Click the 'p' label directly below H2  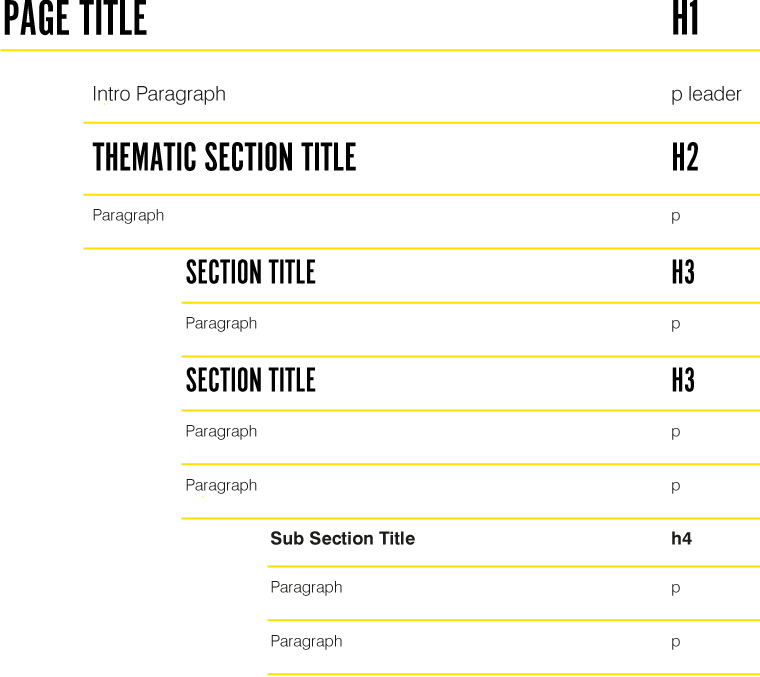(x=676, y=216)
